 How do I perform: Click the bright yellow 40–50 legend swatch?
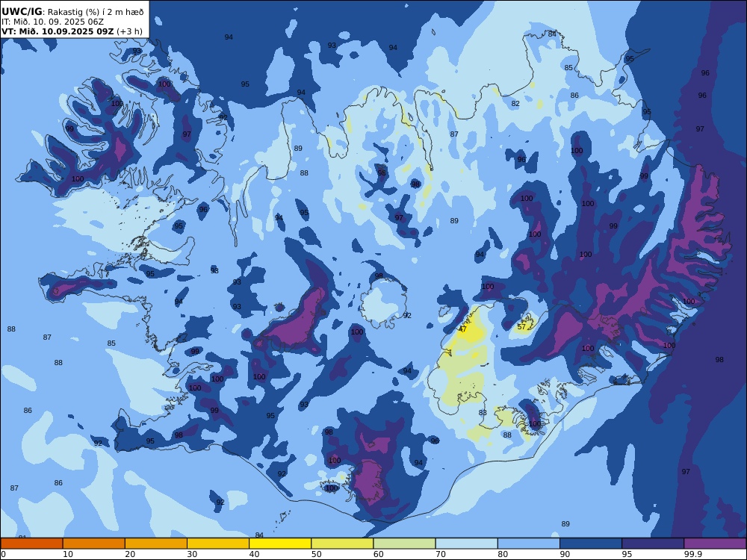pos(280,544)
